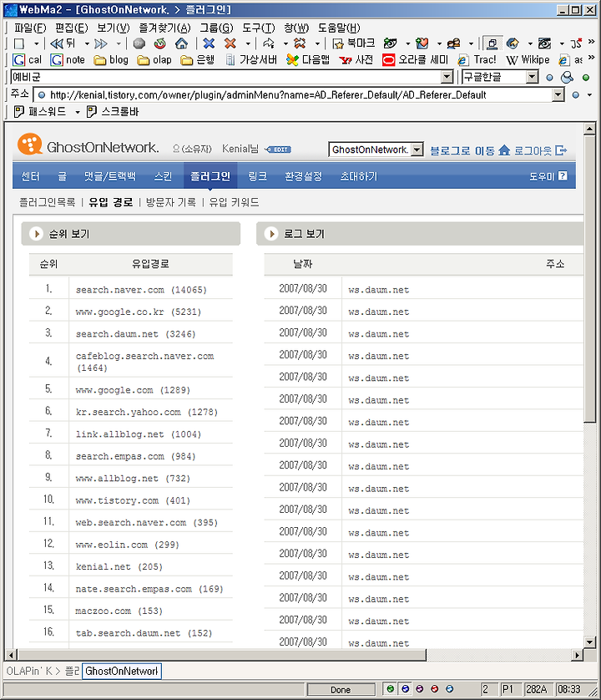
Task: Click the www.tistory.com (401) row
Action: [x=133, y=500]
